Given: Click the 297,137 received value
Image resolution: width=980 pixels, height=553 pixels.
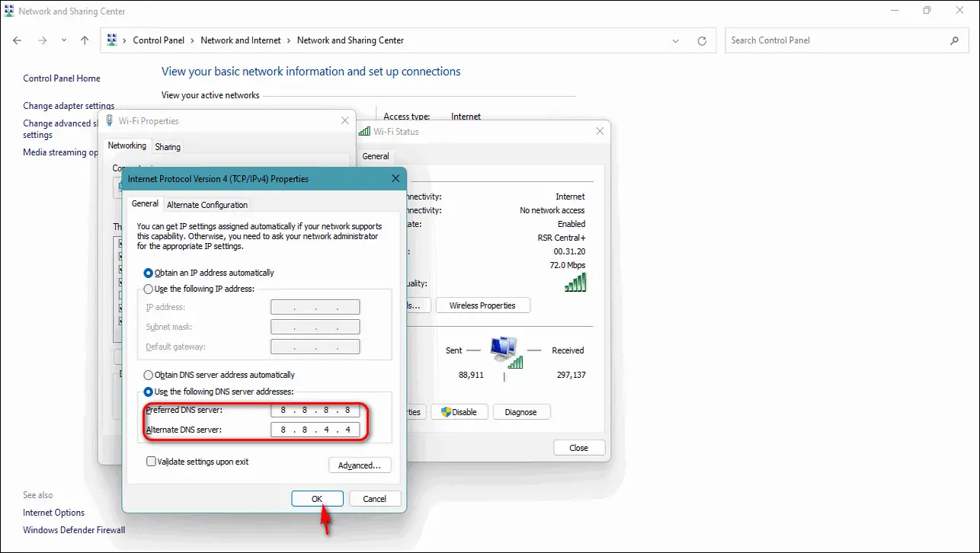Looking at the screenshot, I should click(570, 376).
